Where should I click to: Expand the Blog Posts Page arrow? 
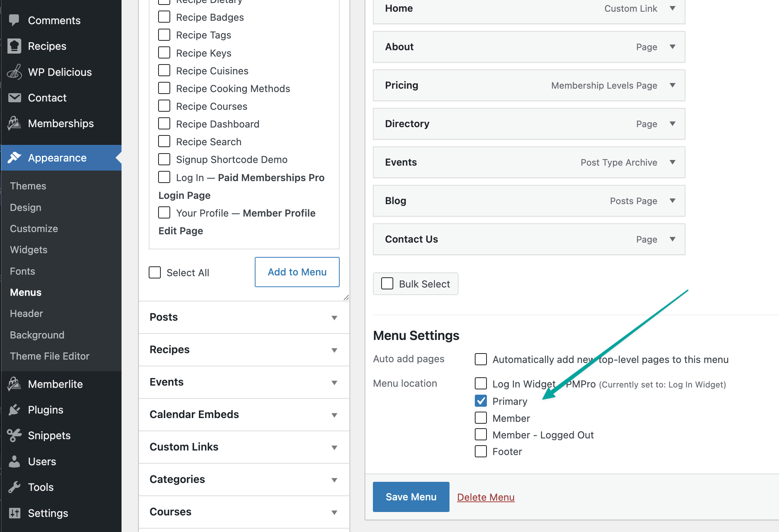pyautogui.click(x=673, y=201)
